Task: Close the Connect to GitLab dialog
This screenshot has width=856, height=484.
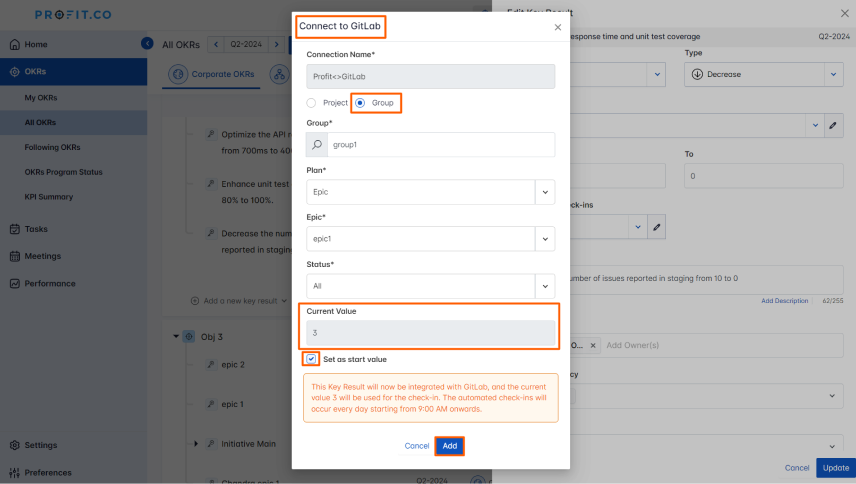Action: click(x=557, y=27)
